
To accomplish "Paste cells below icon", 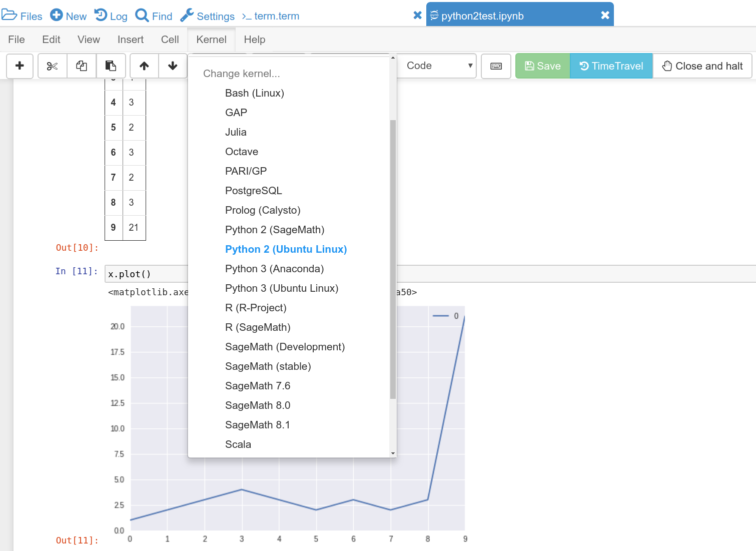I will click(x=111, y=66).
